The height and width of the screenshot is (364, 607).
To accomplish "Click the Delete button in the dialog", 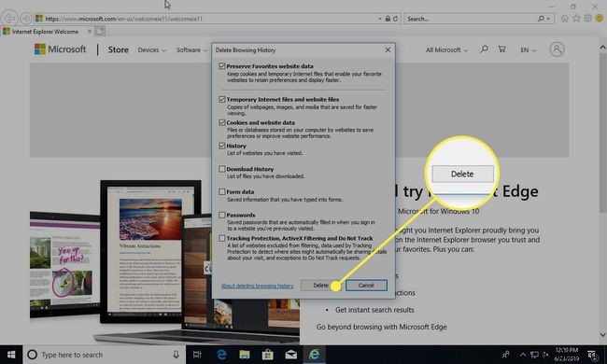I will pyautogui.click(x=320, y=285).
